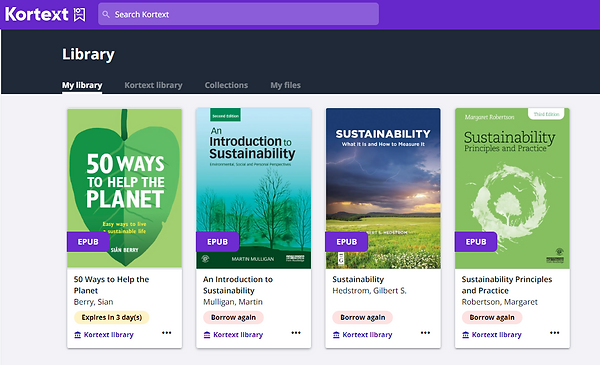
Task: Click author text Hedstrom, Gilbert S.
Action: [369, 291]
